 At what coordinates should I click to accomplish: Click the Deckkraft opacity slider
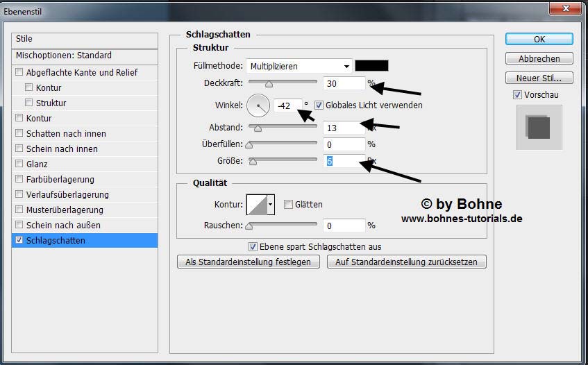[x=281, y=84]
